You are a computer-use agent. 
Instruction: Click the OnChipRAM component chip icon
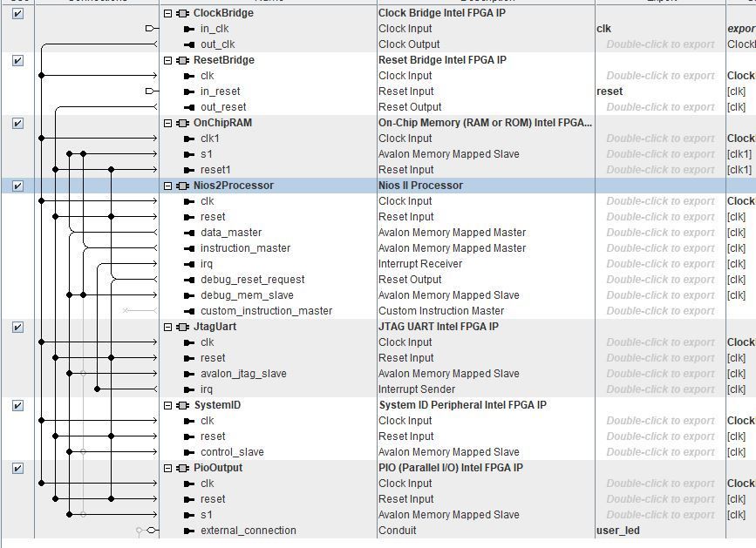182,123
